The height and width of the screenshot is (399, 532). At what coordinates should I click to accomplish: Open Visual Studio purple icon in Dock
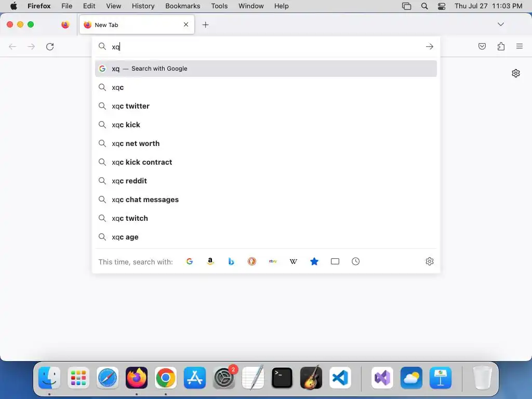coord(382,378)
